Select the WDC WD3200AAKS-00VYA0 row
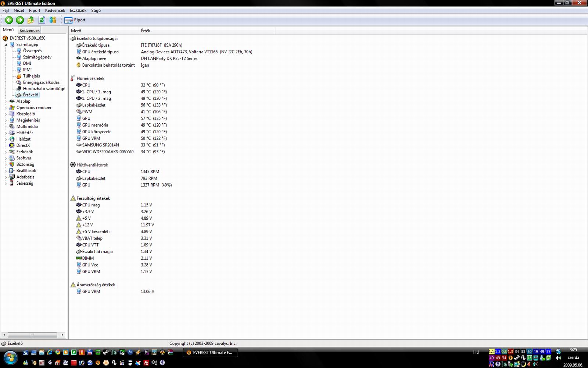Viewport: 588px width, 368px height. click(121, 152)
